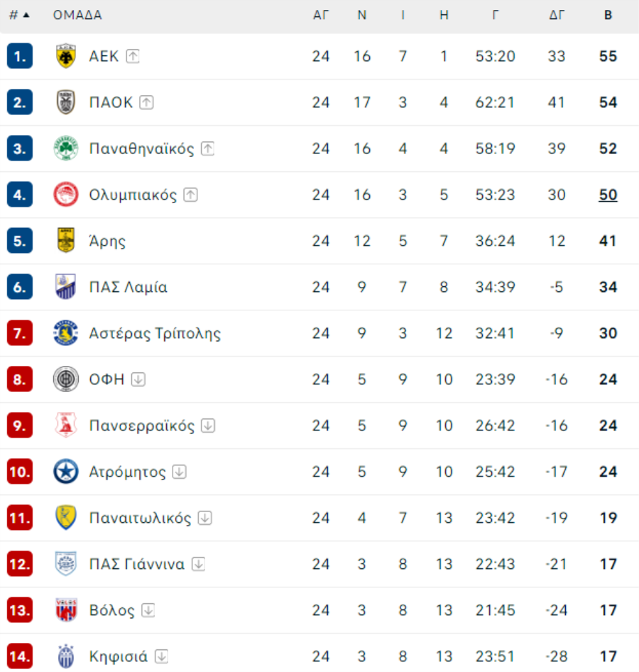Viewport: 639px width, 672px height.
Task: Click the Παναιτωλικός table row
Action: point(319,518)
